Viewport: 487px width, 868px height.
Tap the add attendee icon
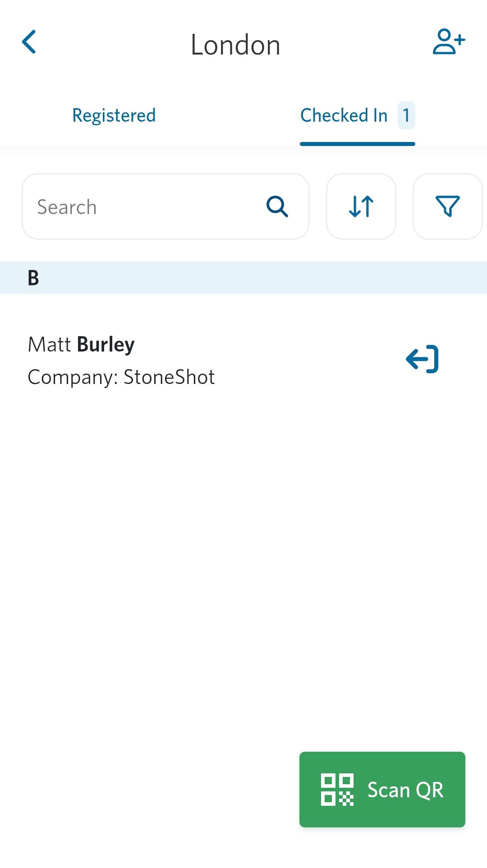[x=448, y=42]
